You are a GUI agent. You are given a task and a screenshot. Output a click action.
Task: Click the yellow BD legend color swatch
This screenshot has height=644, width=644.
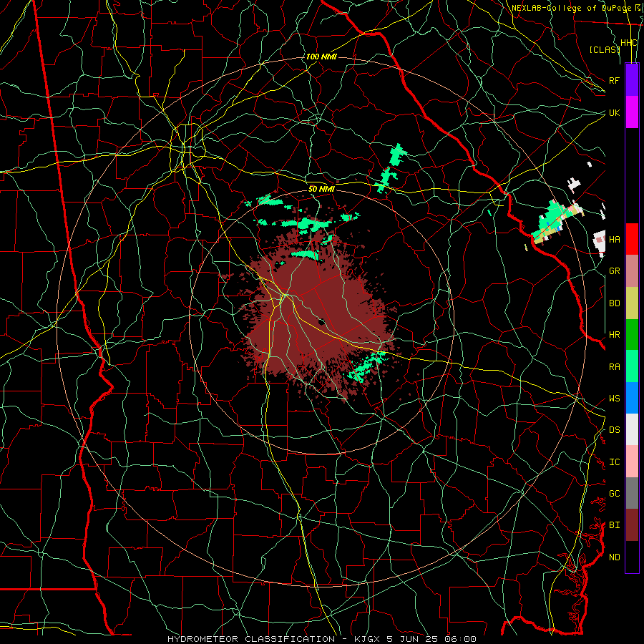tap(632, 303)
